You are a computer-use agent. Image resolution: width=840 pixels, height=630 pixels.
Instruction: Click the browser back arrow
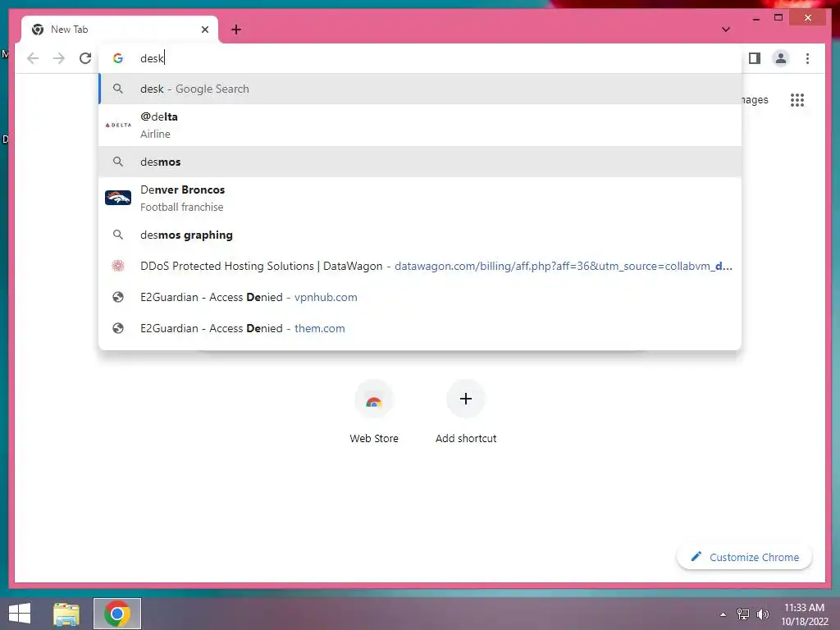pyautogui.click(x=33, y=58)
